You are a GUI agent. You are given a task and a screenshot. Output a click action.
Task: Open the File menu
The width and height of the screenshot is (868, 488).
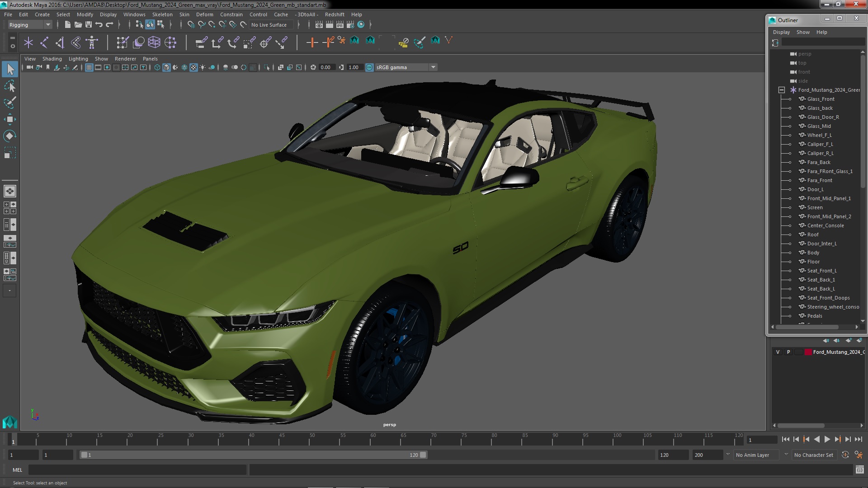click(8, 14)
